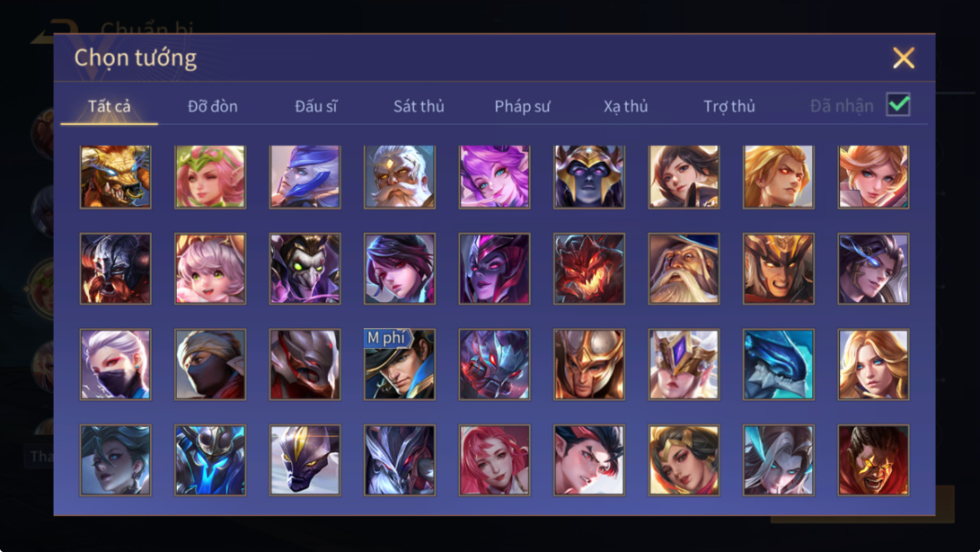Close the 'Chọn tướng' dialog
The image size is (980, 552).
[x=903, y=58]
